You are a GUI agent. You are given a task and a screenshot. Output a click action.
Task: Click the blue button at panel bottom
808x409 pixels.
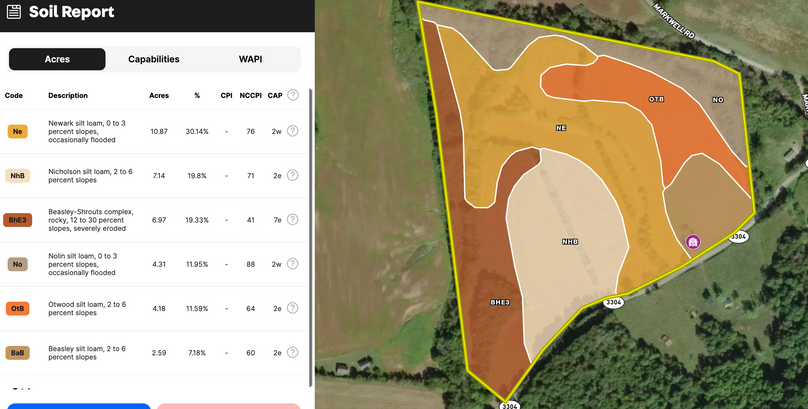click(76, 405)
